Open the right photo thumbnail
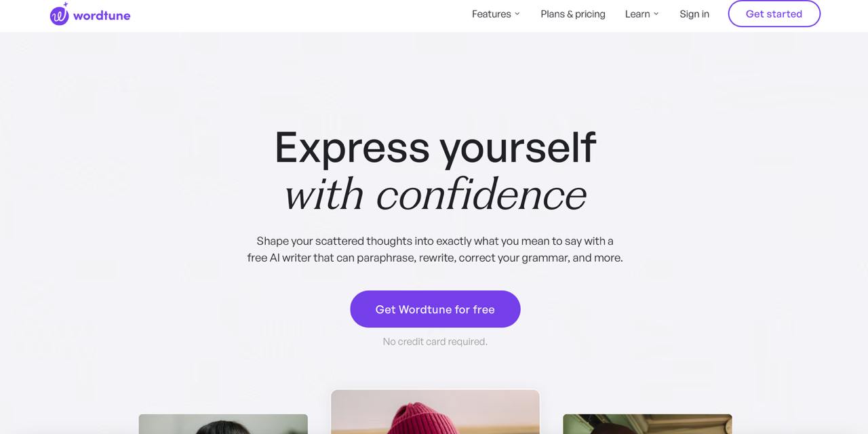Image resolution: width=868 pixels, height=434 pixels. [x=648, y=424]
